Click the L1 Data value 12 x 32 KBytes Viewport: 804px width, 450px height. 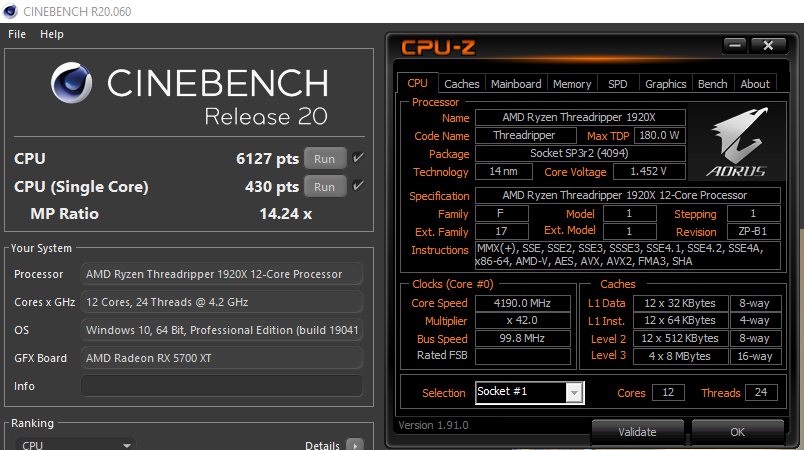(x=680, y=303)
